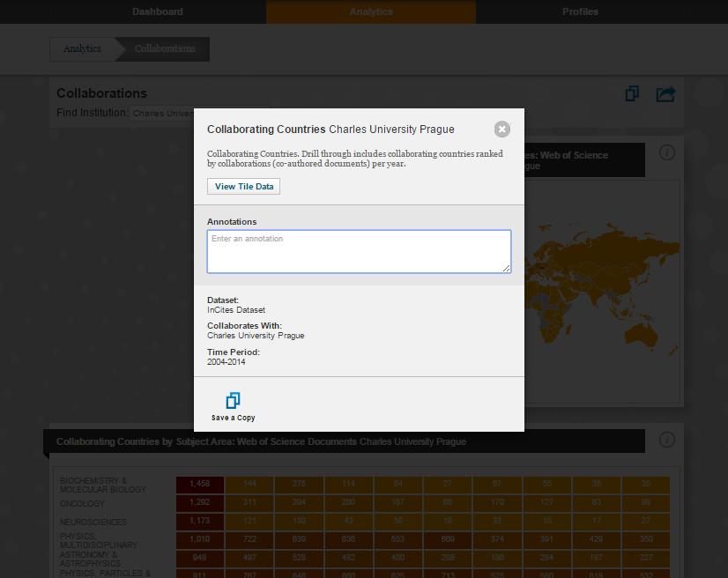Close the Collaborating Countries dialog

(501, 129)
